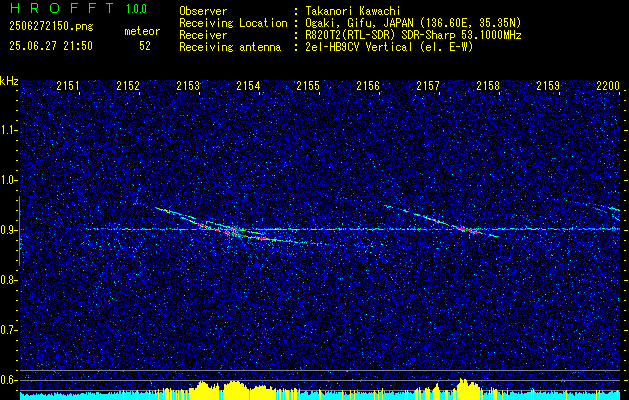Click the 0.9 kHz axis label
Image resolution: width=629 pixels, height=400 pixels.
(8, 230)
